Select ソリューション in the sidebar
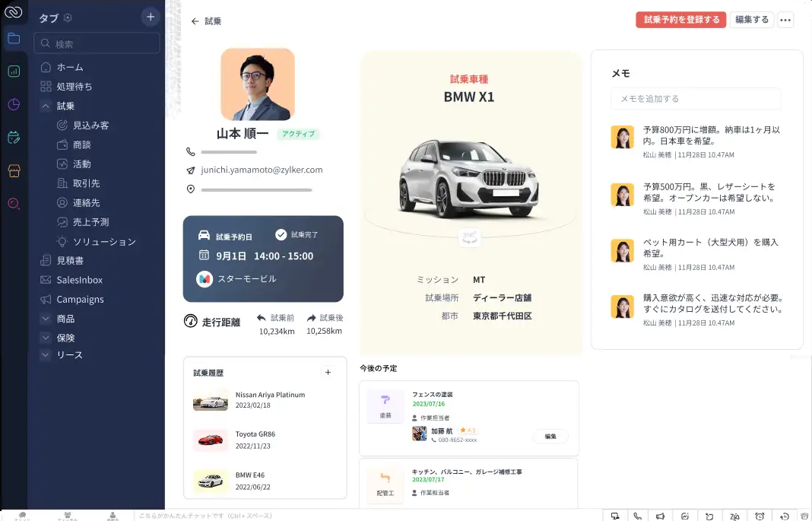Screen dimensions: 812x521 (97, 242)
